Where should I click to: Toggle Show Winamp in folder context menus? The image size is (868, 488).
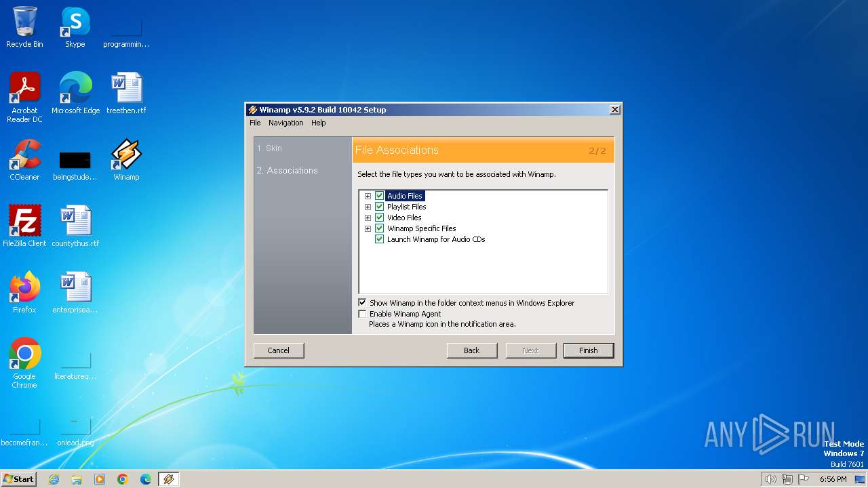click(x=362, y=303)
